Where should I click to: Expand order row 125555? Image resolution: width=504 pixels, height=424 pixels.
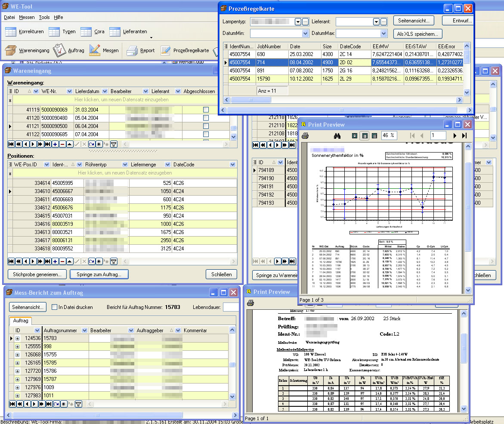click(17, 346)
